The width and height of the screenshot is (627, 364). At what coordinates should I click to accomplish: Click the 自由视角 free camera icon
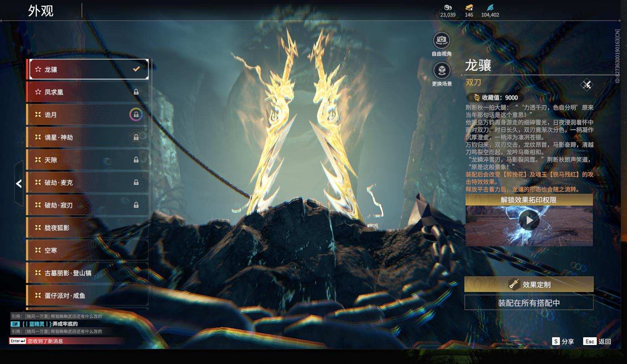(x=441, y=40)
